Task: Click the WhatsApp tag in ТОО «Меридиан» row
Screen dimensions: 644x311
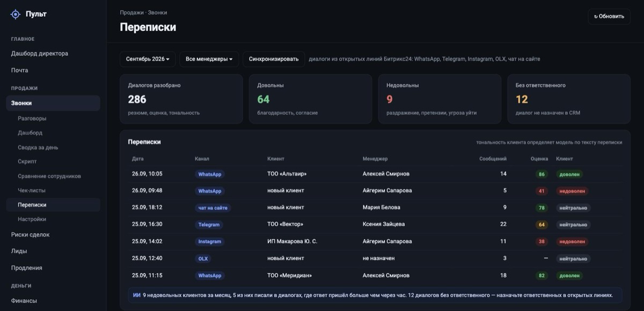Action: coord(210,276)
